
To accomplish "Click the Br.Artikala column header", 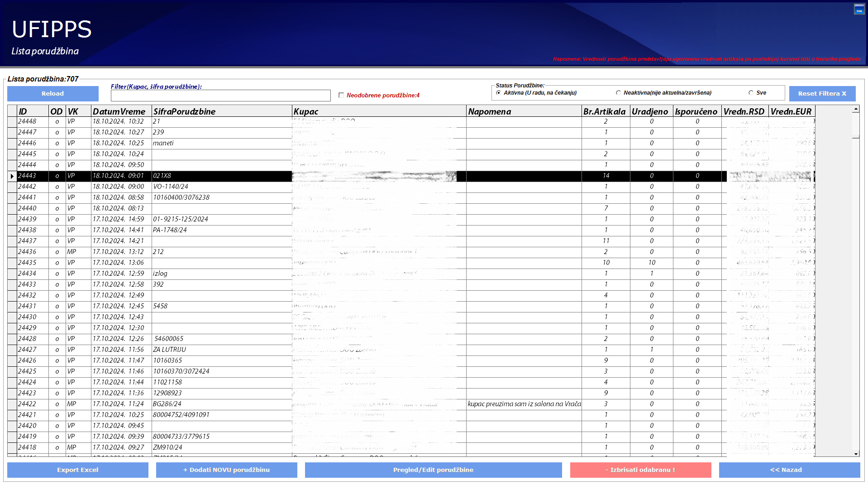I will 606,111.
